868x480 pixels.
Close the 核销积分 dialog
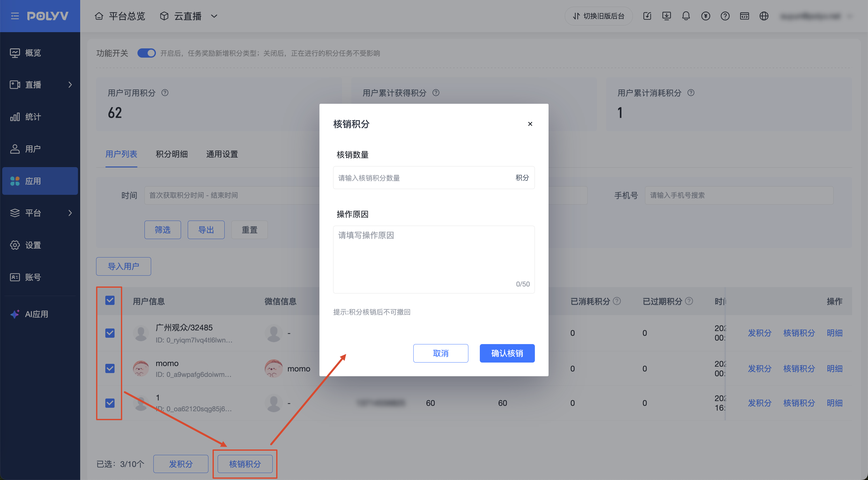pos(530,124)
